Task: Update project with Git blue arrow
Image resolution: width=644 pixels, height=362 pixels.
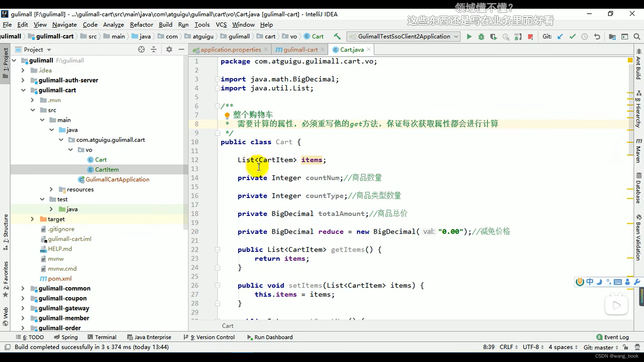Action: point(560,37)
